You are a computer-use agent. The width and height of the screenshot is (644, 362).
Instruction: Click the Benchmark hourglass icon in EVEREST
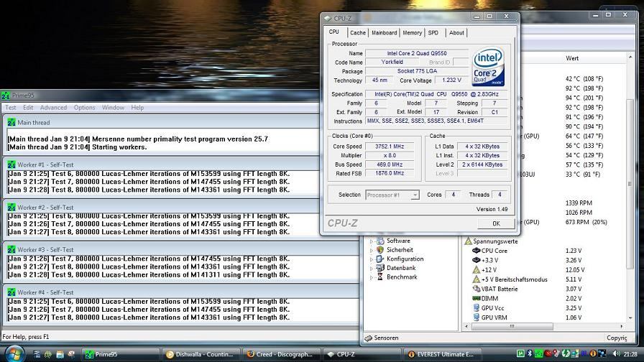[x=380, y=277]
